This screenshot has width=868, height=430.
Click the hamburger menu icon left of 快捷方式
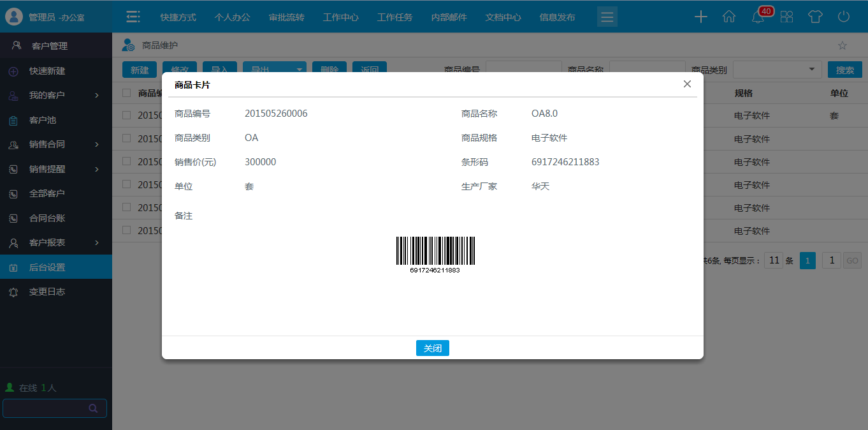click(x=133, y=17)
